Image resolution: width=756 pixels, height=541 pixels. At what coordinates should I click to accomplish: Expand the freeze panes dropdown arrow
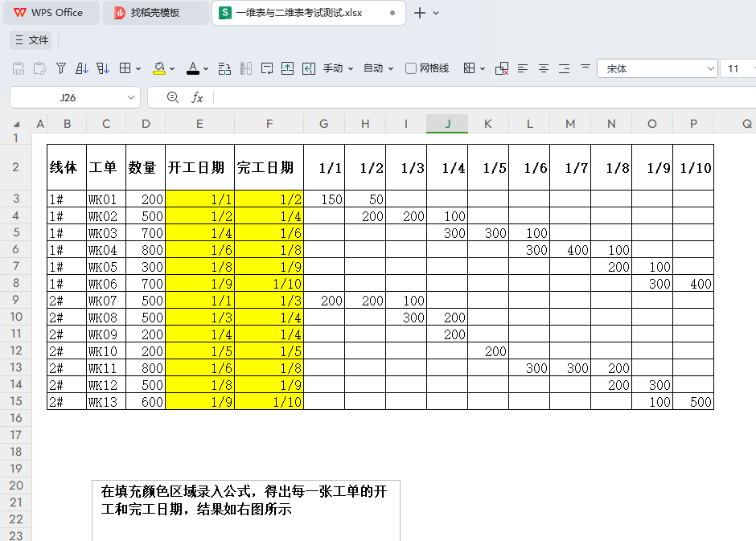(x=483, y=69)
